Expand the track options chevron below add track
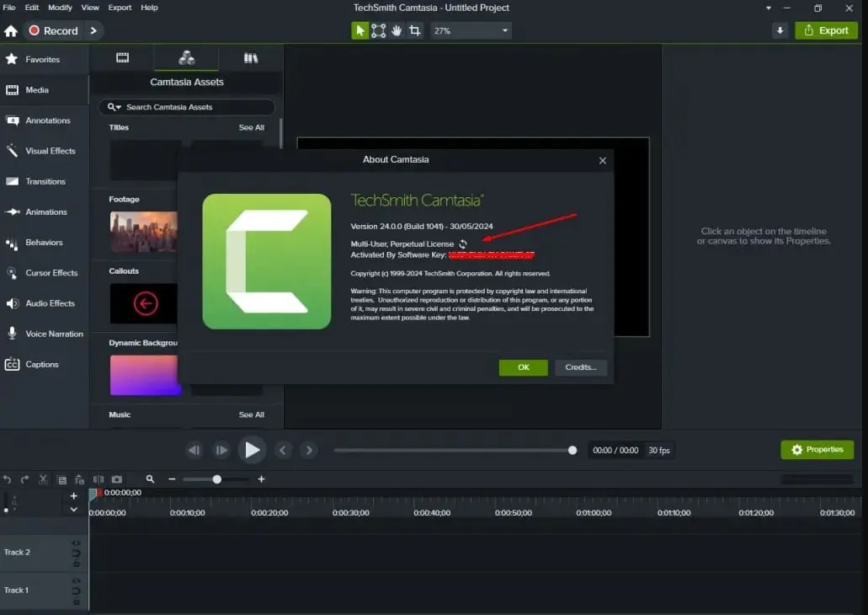The height and width of the screenshot is (615, 868). (x=73, y=509)
